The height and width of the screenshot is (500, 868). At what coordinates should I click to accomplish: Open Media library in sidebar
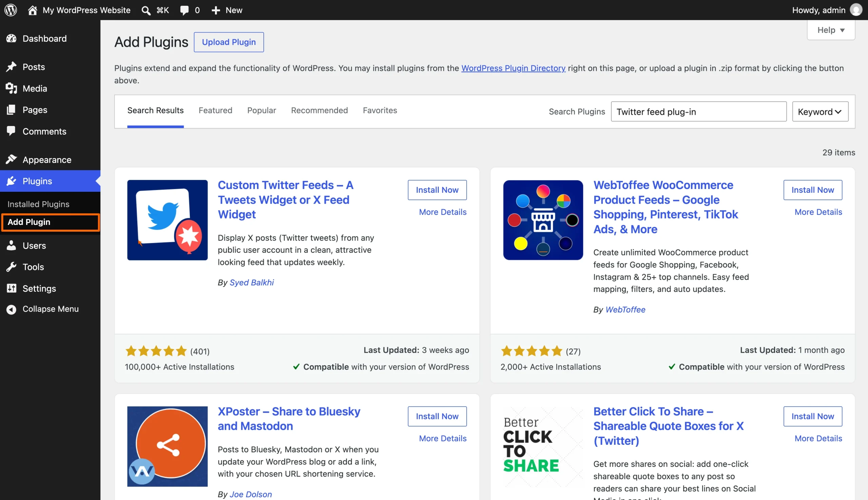(x=50, y=88)
